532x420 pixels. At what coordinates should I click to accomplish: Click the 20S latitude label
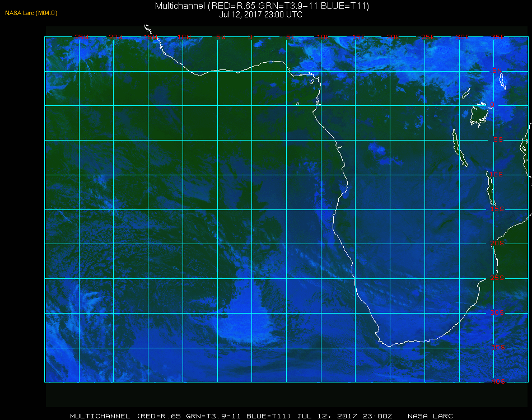pos(497,243)
